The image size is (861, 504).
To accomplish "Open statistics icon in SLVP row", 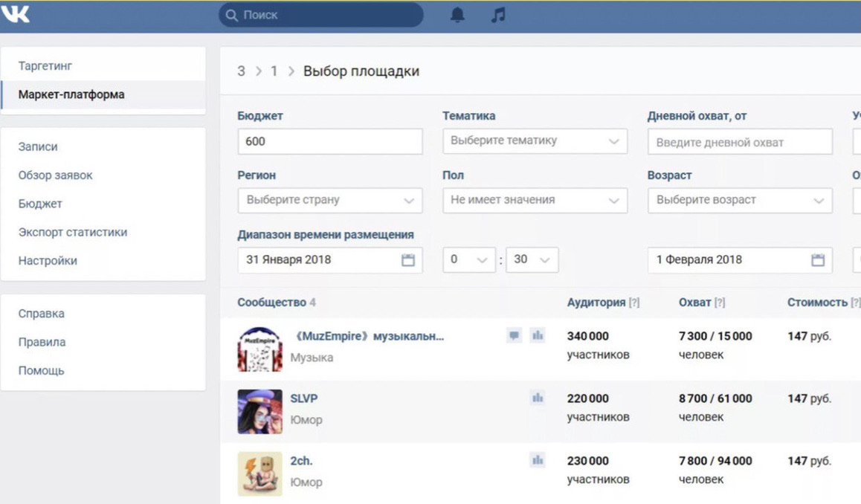I will click(538, 398).
